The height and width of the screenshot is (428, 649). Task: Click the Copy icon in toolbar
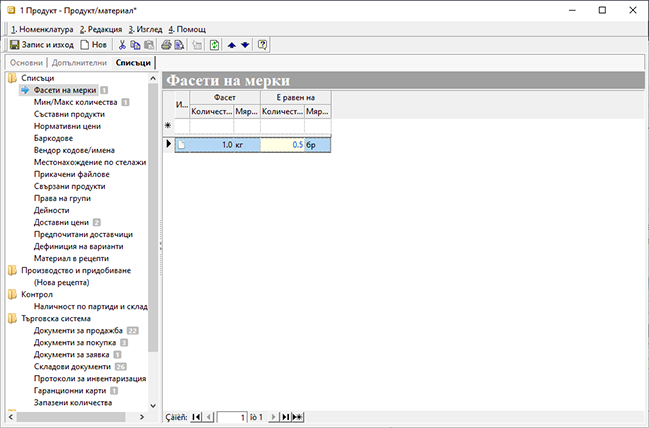(x=135, y=45)
